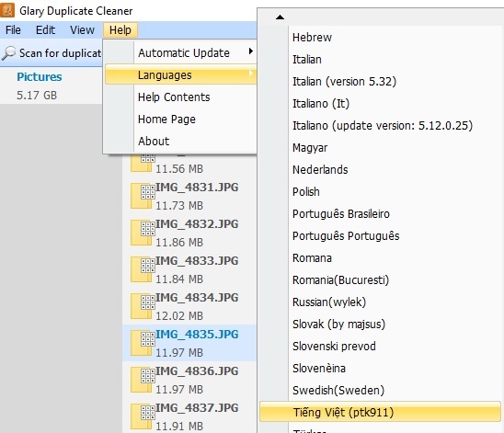Choose Slovak (by majsus) language

coord(380,325)
